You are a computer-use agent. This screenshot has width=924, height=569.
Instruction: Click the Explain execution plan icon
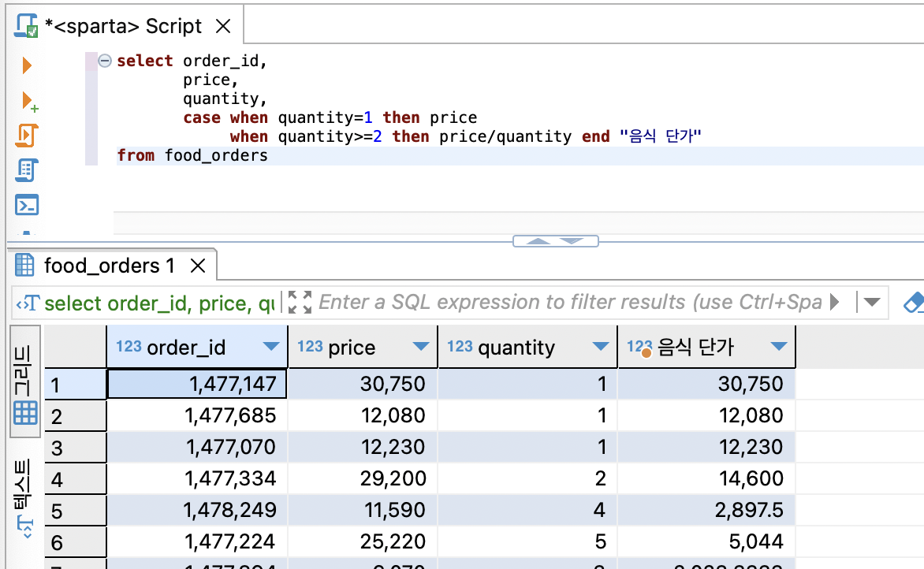(27, 170)
